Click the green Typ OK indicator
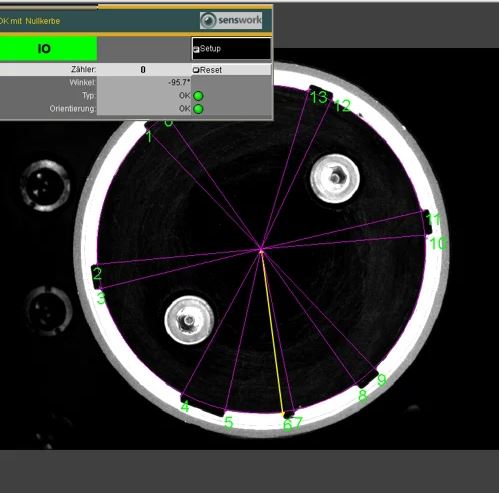 tap(198, 96)
